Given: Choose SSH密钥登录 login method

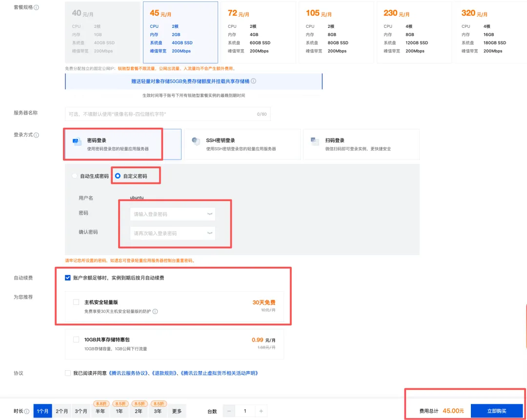Looking at the screenshot, I should pyautogui.click(x=242, y=144).
